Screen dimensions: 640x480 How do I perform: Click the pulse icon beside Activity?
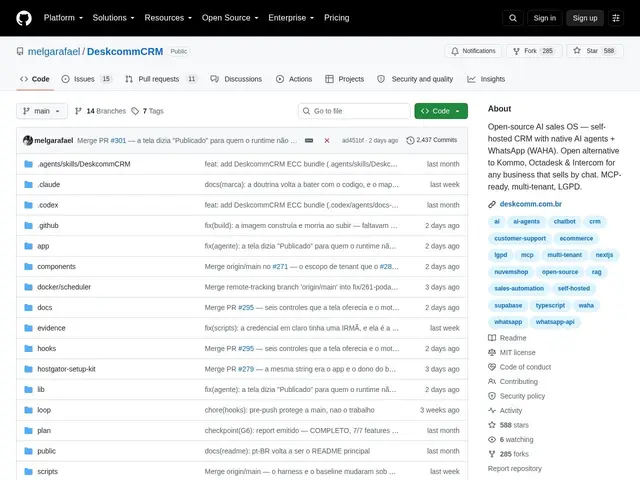pyautogui.click(x=492, y=411)
